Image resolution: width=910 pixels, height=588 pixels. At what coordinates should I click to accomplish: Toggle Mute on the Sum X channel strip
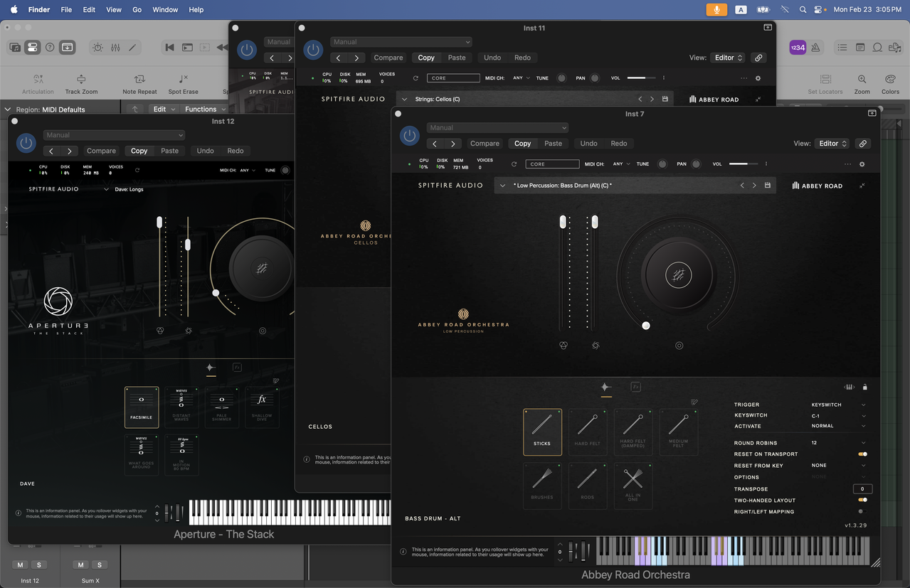(81, 565)
